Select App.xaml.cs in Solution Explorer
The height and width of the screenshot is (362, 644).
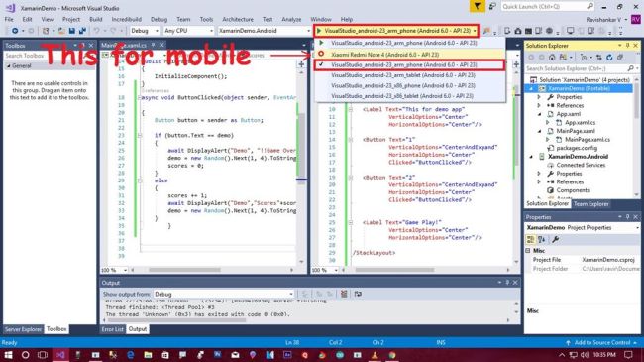pyautogui.click(x=580, y=123)
